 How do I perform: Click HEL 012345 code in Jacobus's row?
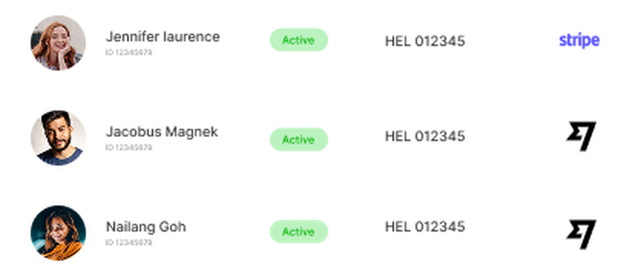[x=425, y=136]
